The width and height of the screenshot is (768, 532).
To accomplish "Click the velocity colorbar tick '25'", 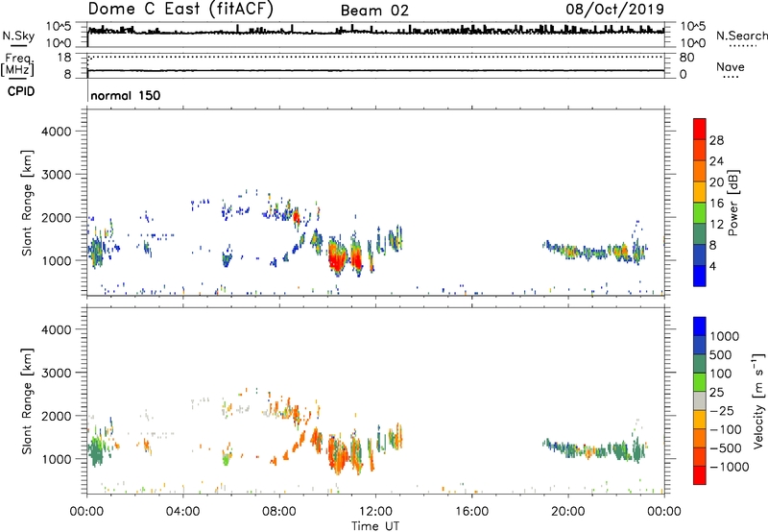I will (716, 392).
